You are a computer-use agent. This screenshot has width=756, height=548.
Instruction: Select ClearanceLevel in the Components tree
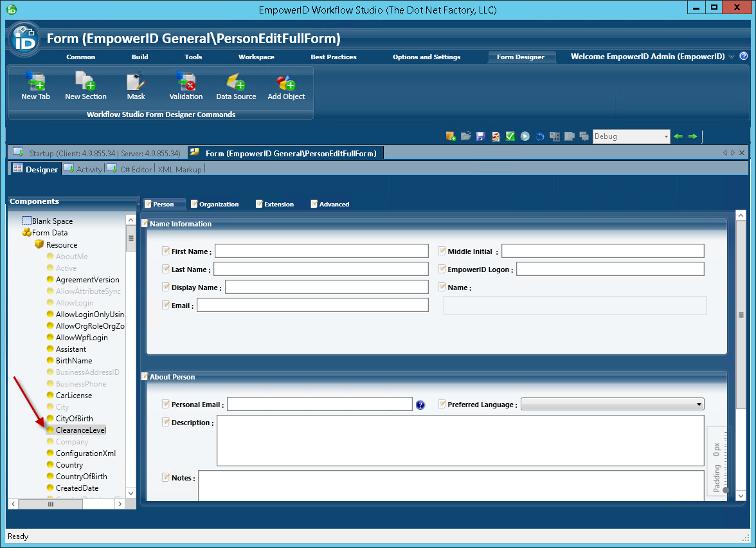pyautogui.click(x=80, y=430)
